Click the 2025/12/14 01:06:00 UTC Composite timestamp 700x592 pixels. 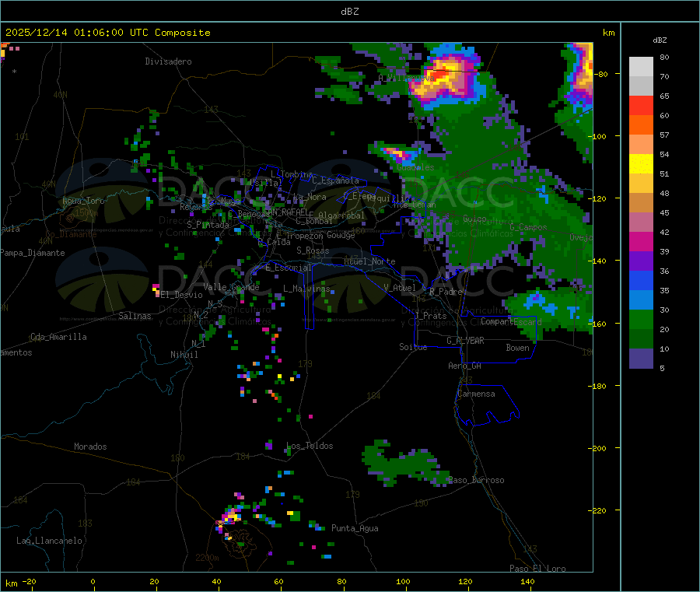click(107, 33)
